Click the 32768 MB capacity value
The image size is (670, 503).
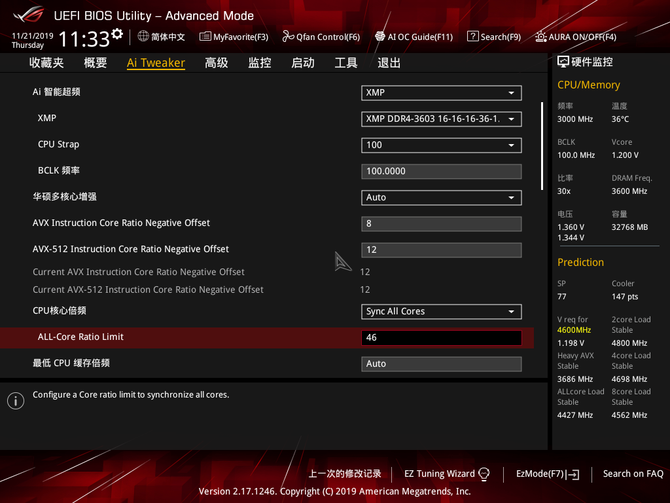(629, 227)
